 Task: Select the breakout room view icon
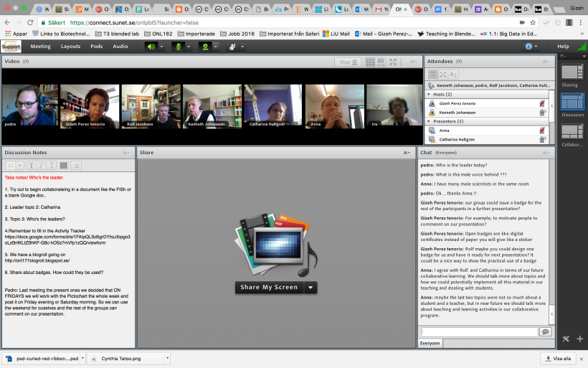pos(443,75)
